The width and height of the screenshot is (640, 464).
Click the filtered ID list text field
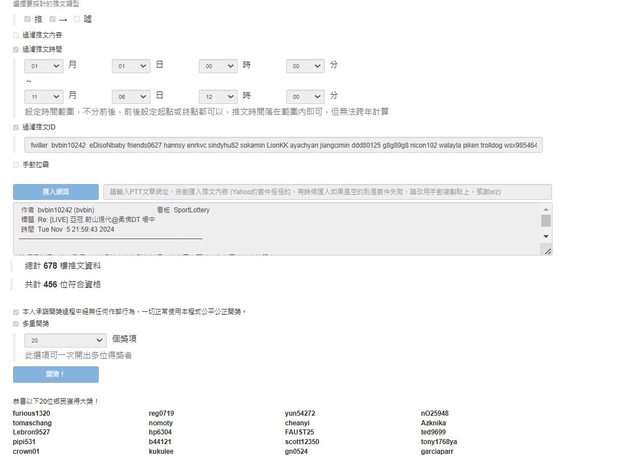(284, 146)
